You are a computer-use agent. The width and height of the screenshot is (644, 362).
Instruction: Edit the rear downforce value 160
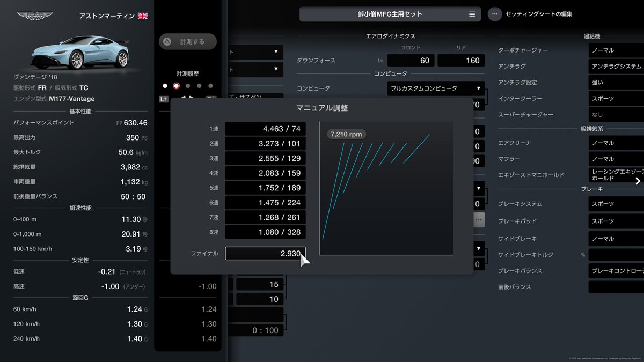point(461,61)
